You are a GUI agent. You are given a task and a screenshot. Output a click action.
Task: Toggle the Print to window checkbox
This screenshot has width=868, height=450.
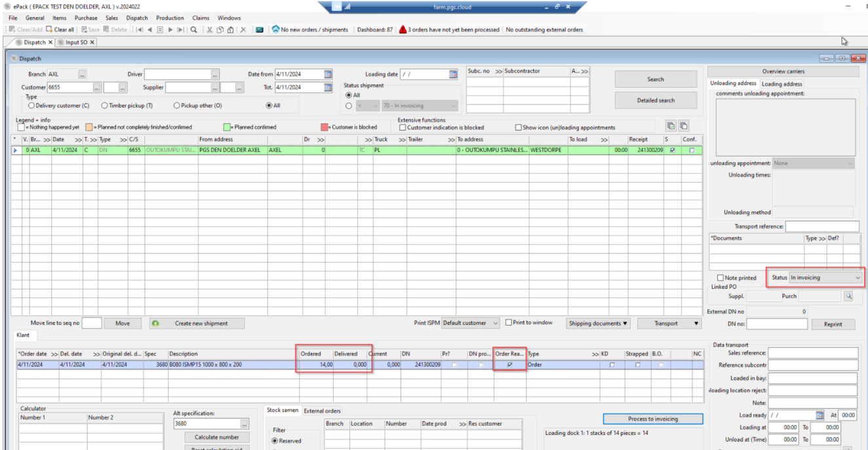pos(507,322)
